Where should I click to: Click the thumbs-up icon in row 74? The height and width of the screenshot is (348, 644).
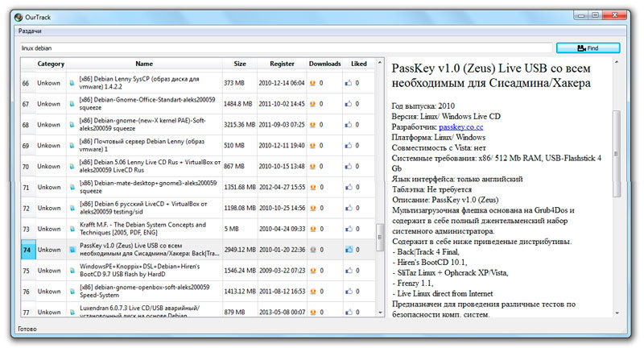[x=349, y=250]
